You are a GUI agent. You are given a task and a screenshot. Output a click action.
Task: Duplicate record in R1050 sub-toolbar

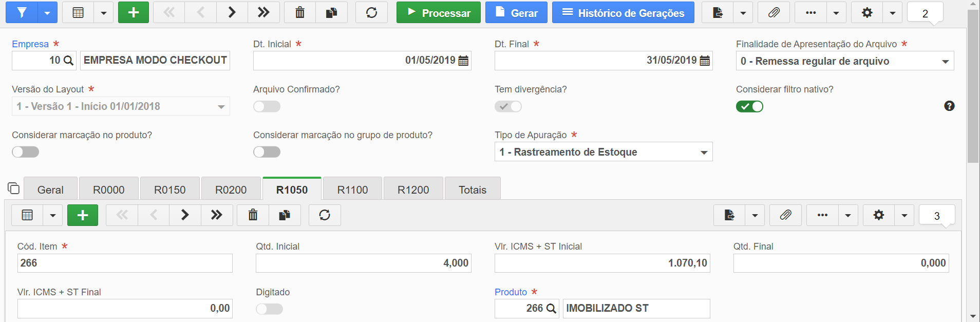(x=285, y=215)
